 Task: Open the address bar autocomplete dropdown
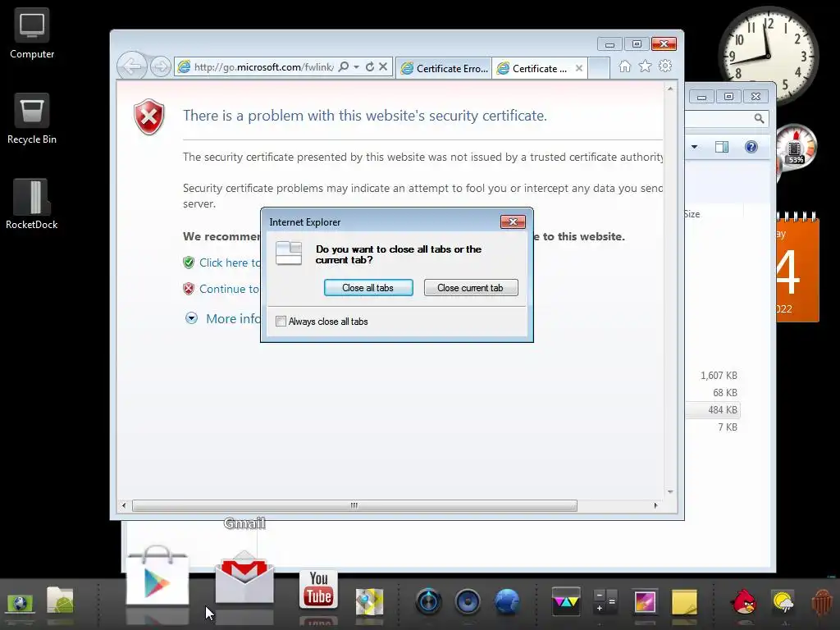[x=356, y=67]
